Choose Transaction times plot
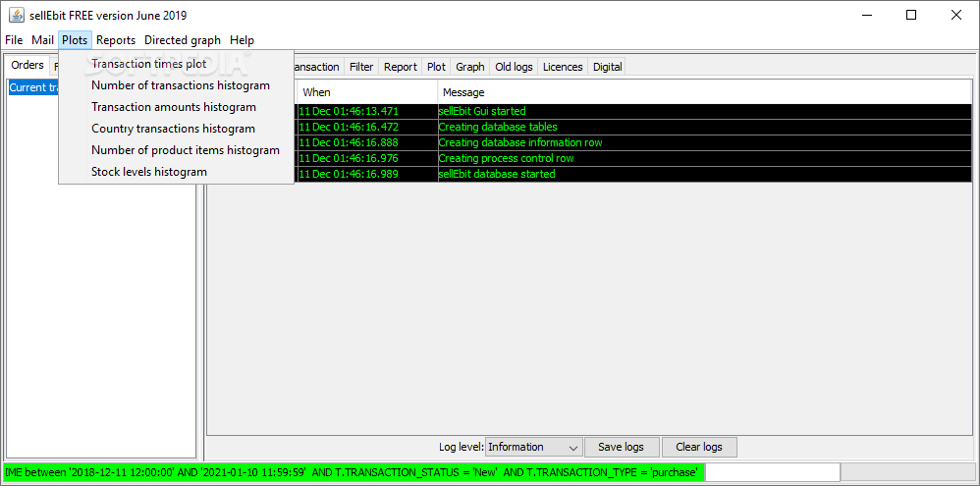 [176, 64]
